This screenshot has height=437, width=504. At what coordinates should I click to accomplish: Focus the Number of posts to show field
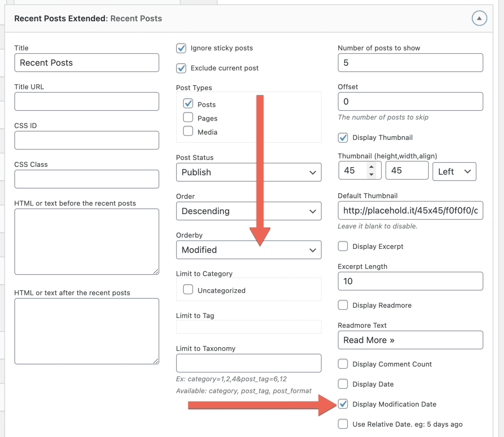tap(410, 63)
